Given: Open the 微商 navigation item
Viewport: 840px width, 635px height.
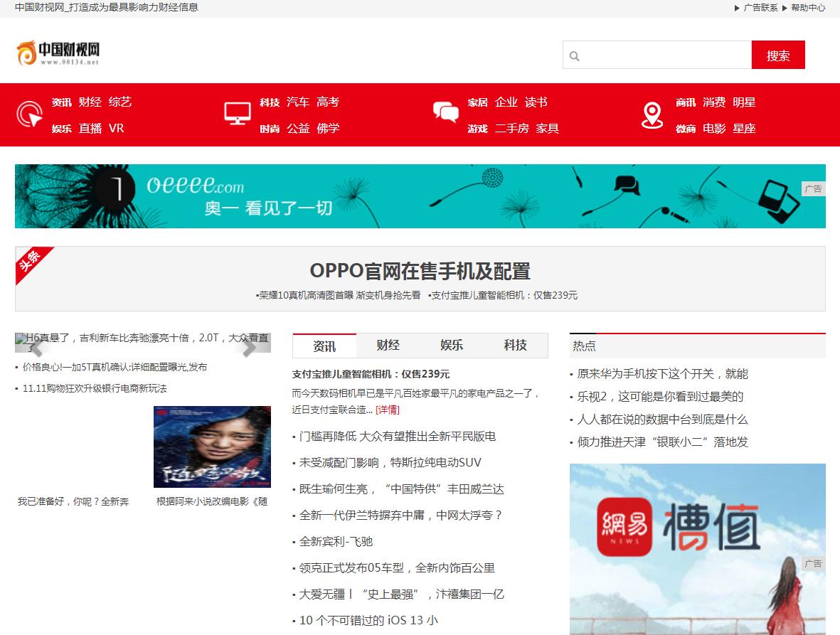Looking at the screenshot, I should click(686, 129).
